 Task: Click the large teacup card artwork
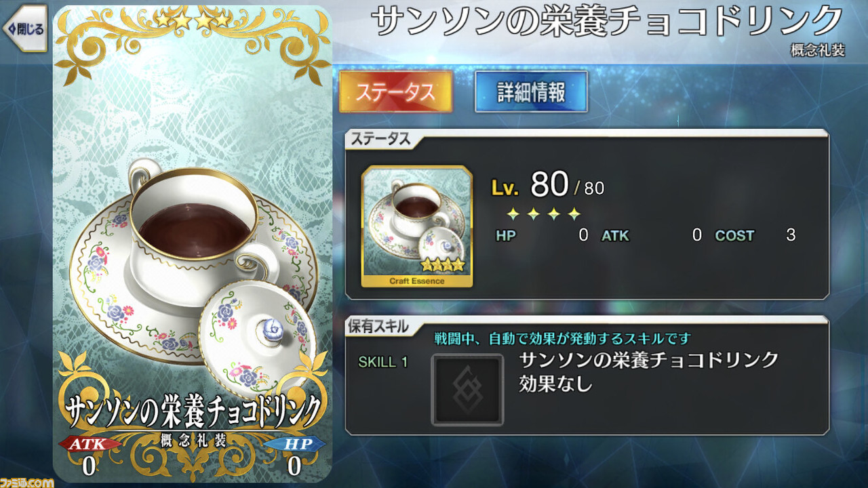pyautogui.click(x=193, y=244)
